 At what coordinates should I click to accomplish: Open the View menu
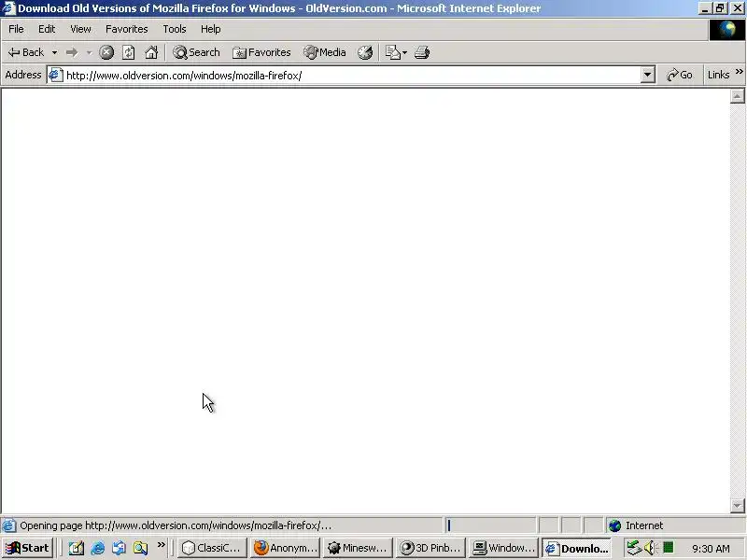pos(80,29)
